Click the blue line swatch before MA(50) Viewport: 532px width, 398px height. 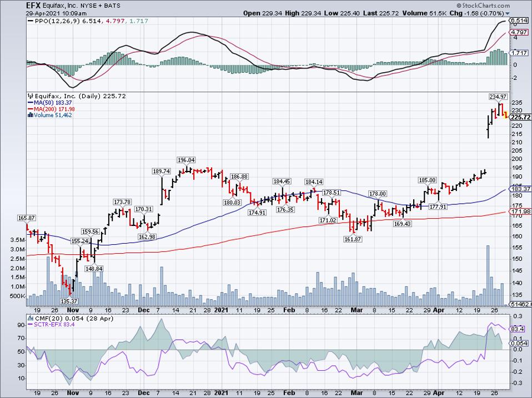tap(31, 103)
